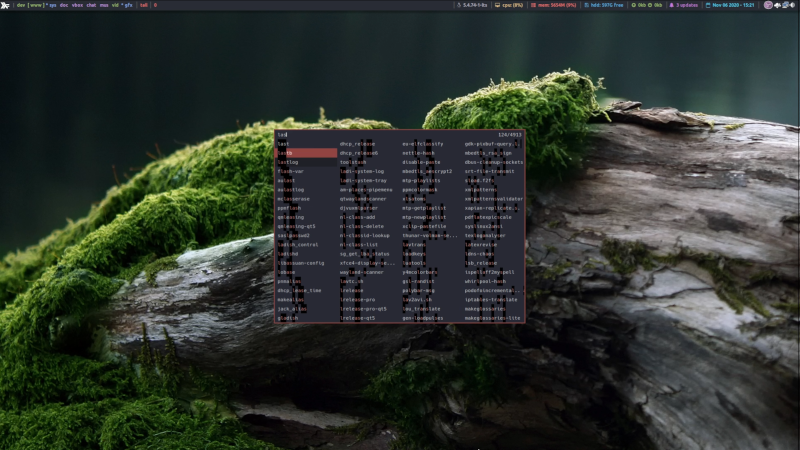The height and width of the screenshot is (450, 800).
Task: Switch to the vbox workspace
Action: [x=77, y=5]
